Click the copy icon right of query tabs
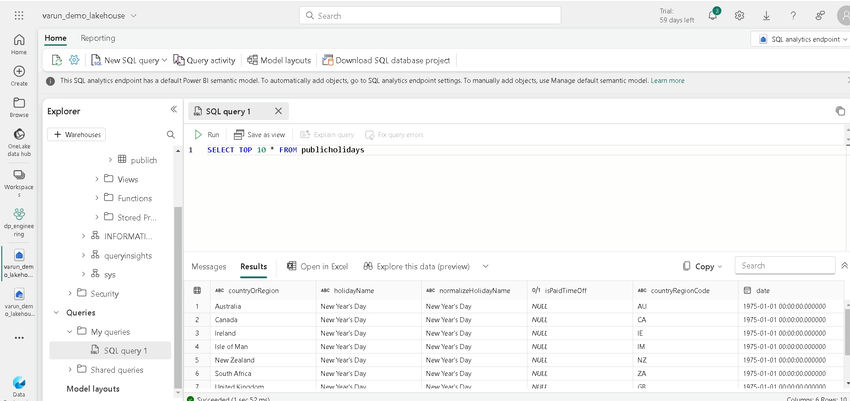 point(840,111)
